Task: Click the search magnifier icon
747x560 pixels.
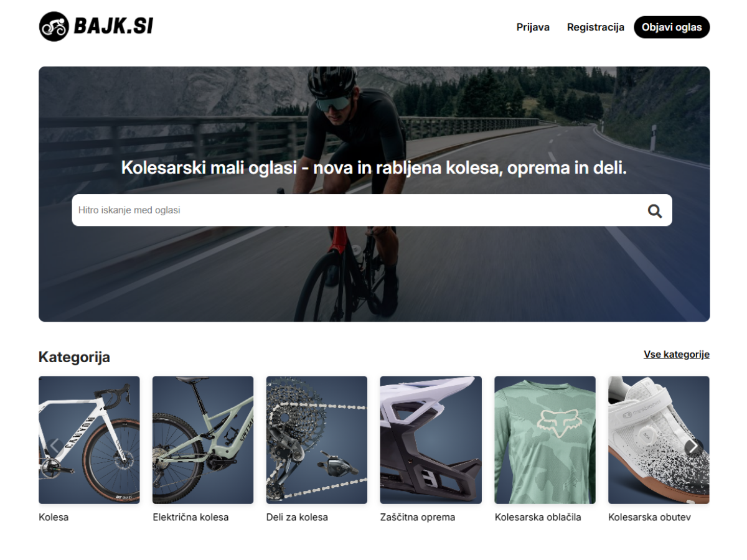Action: 654,211
